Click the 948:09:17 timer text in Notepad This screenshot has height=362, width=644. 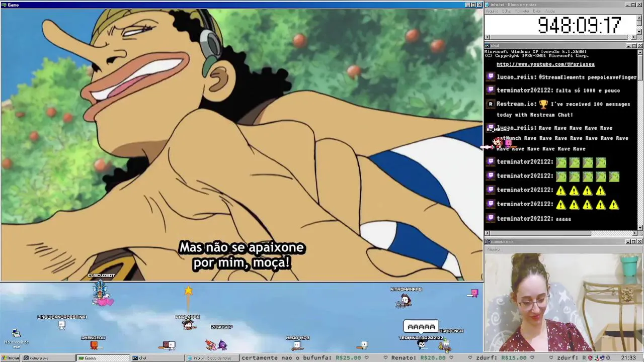[580, 25]
